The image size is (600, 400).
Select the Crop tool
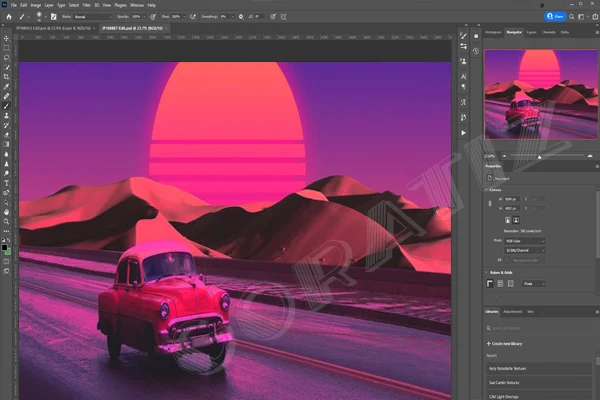[6, 77]
